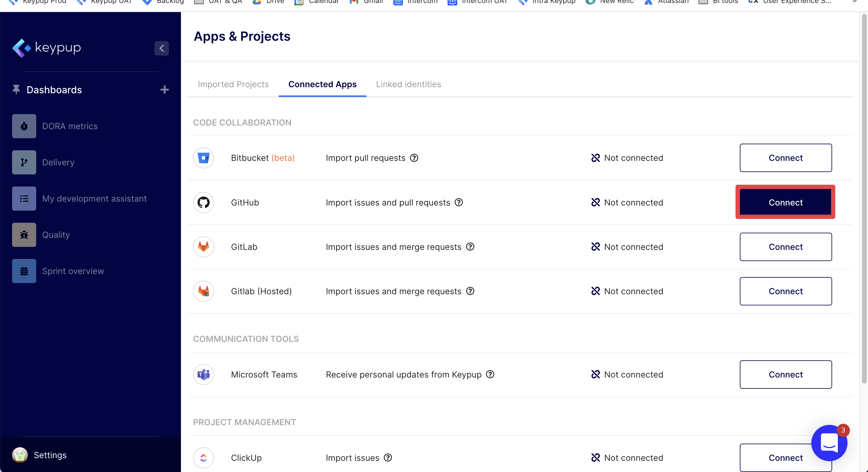Click the help icon next to Import pull requests

tap(414, 158)
